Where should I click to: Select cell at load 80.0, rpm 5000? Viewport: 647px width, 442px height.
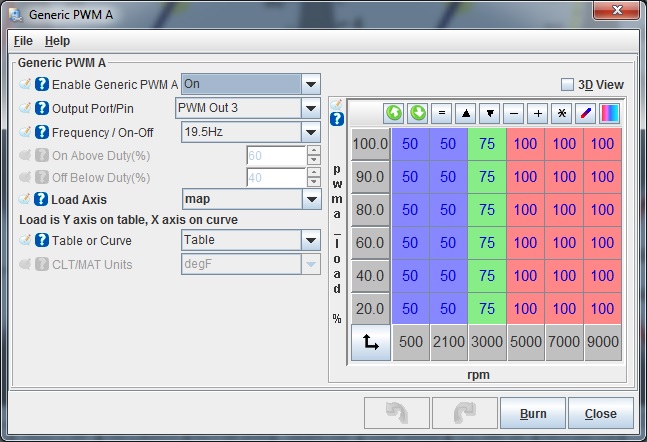coord(526,210)
